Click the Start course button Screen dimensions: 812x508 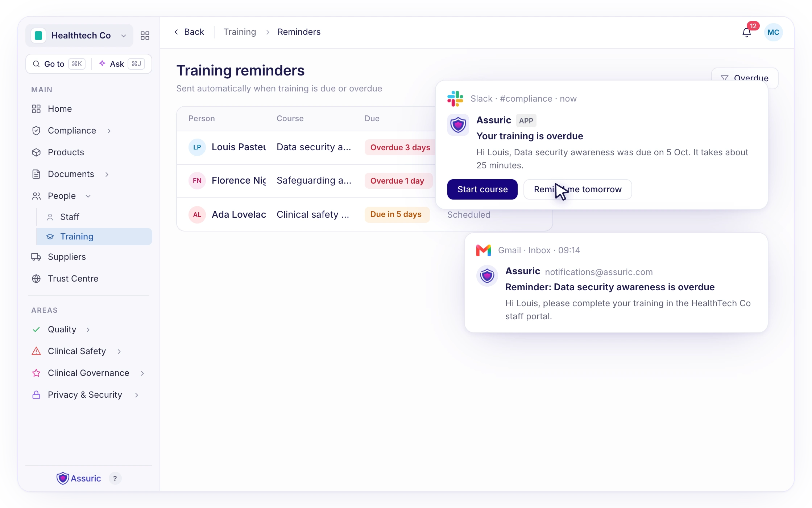coord(482,189)
